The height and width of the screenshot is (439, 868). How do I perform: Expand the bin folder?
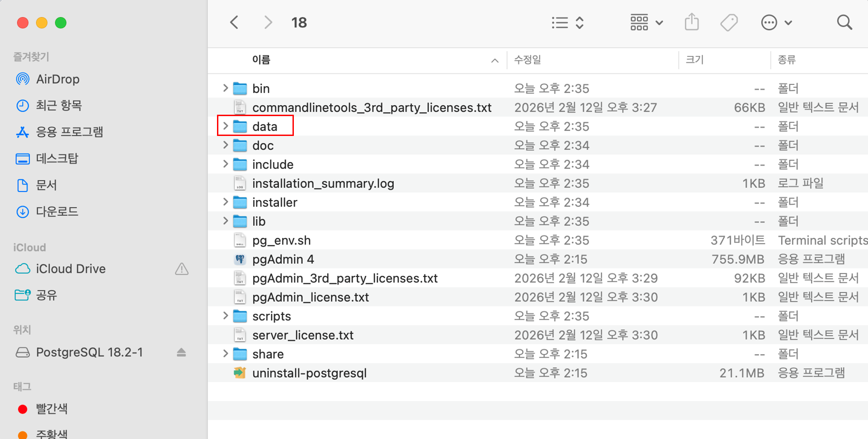[225, 88]
